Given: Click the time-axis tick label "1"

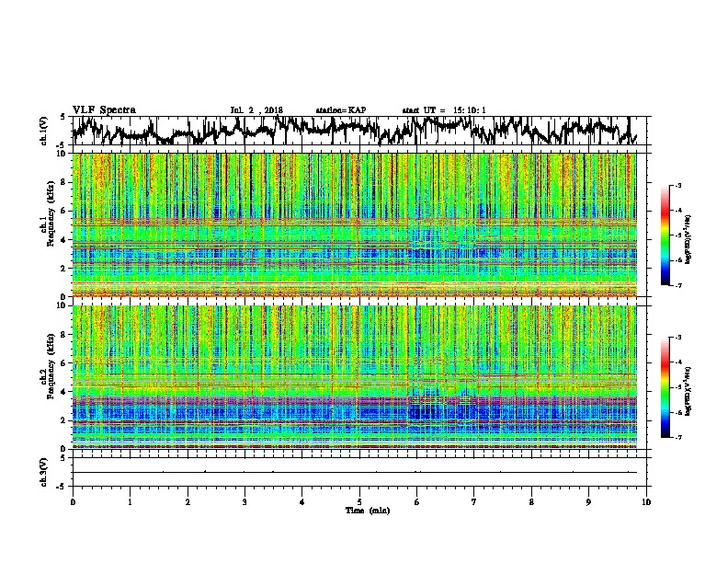Looking at the screenshot, I should 130,502.
